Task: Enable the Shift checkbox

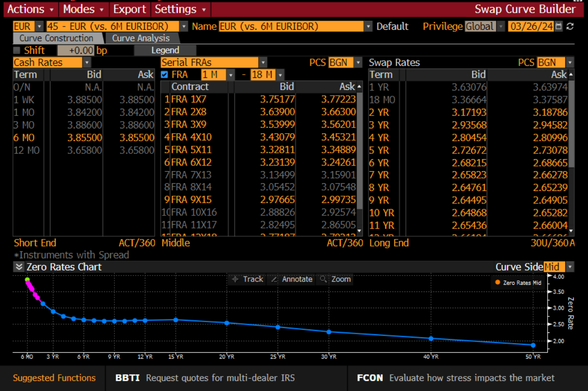Action: point(17,50)
